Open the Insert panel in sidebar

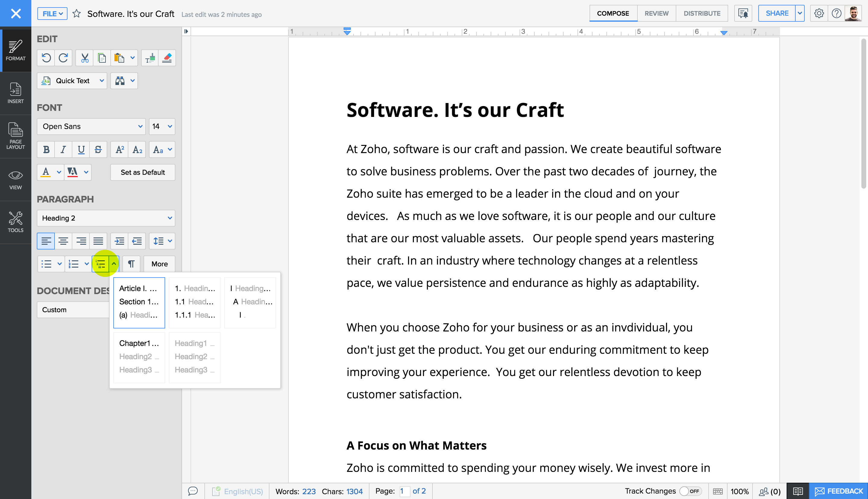click(x=15, y=93)
